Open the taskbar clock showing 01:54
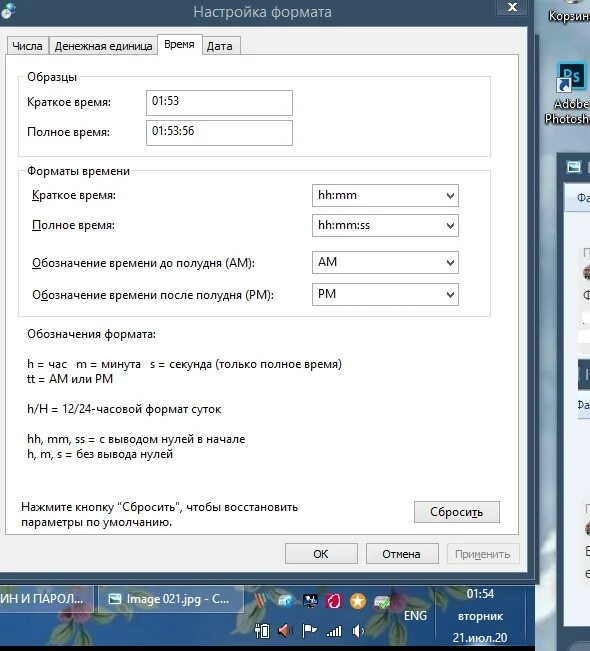Viewport: 590px width, 651px height. click(480, 616)
